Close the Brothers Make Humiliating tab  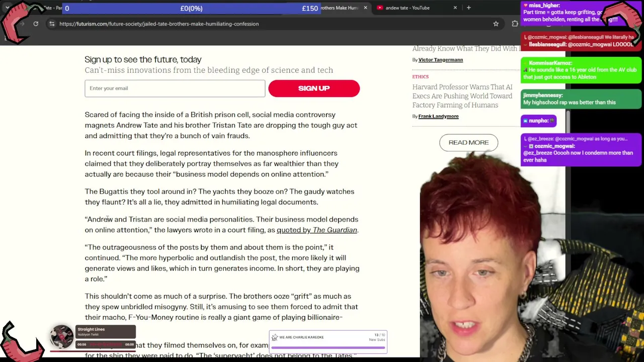coord(365,8)
